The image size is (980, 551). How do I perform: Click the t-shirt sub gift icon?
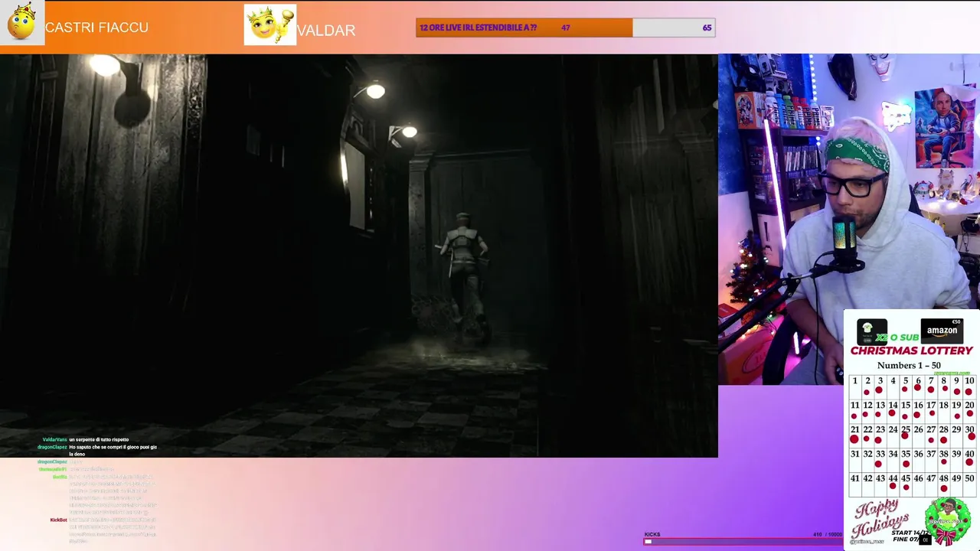point(871,331)
